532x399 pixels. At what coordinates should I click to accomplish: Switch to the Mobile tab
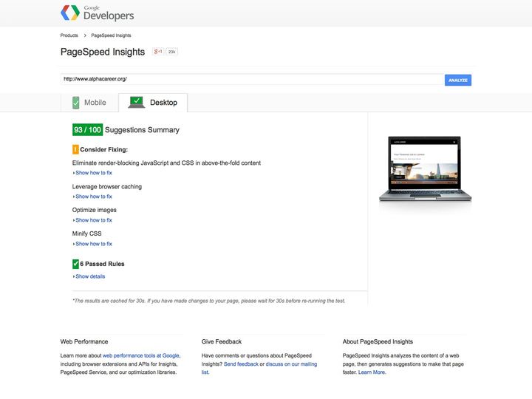click(x=89, y=103)
